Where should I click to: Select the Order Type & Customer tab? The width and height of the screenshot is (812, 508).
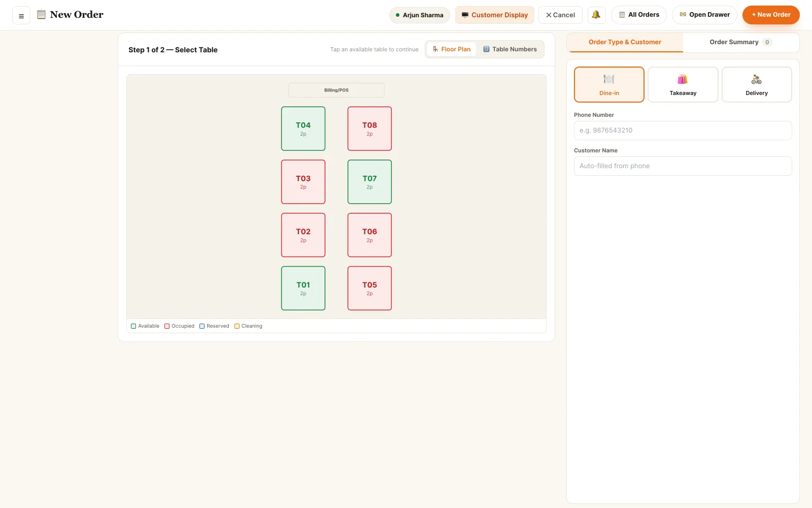(x=625, y=42)
